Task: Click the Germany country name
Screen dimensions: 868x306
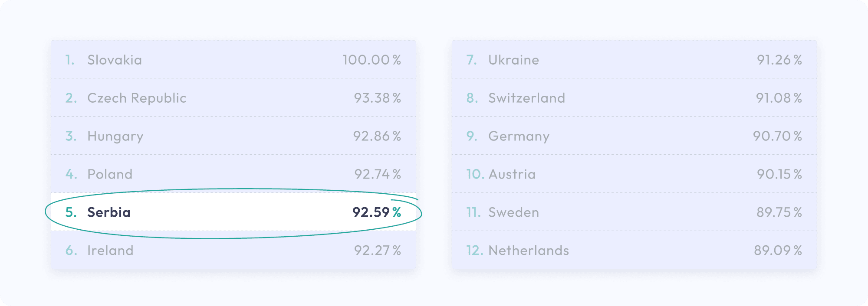Action: 519,136
